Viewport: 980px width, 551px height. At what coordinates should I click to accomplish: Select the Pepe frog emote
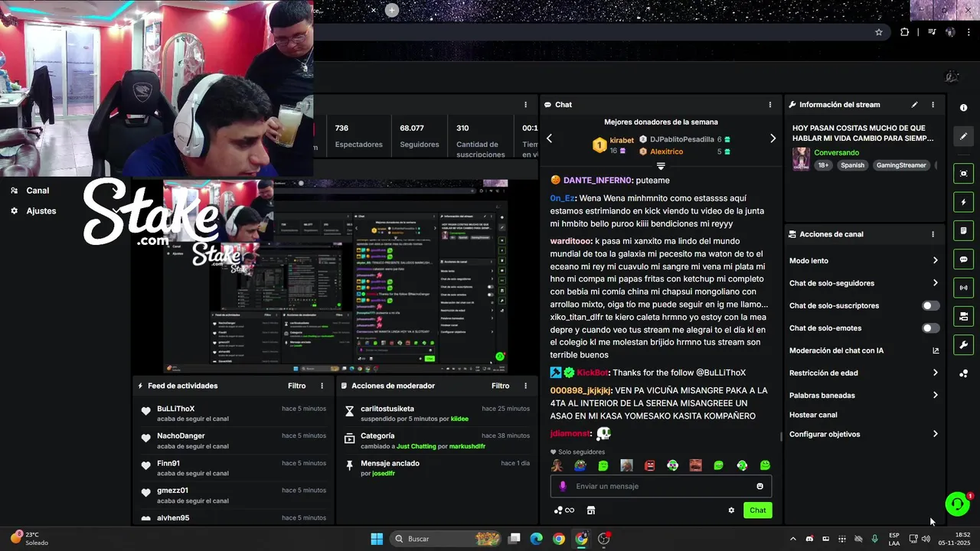[x=580, y=465]
